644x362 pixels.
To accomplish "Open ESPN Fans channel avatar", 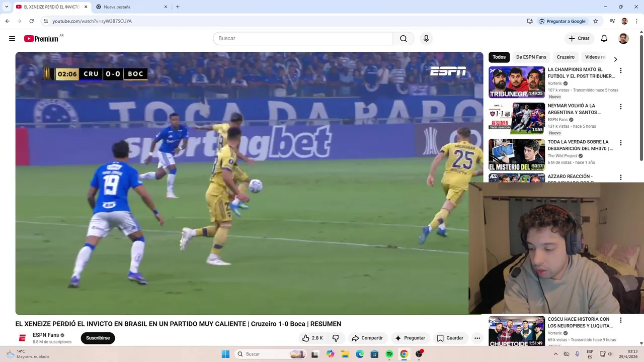I will [x=22, y=338].
